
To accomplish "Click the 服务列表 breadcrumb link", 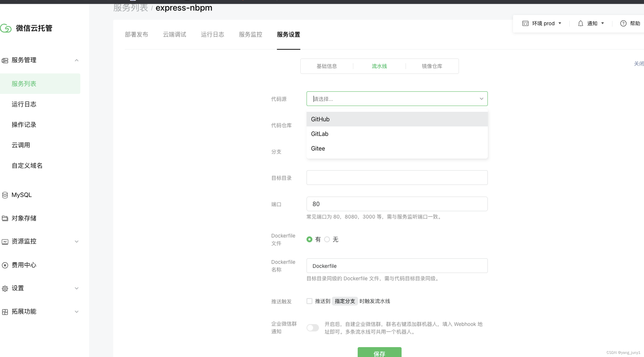I will [131, 8].
